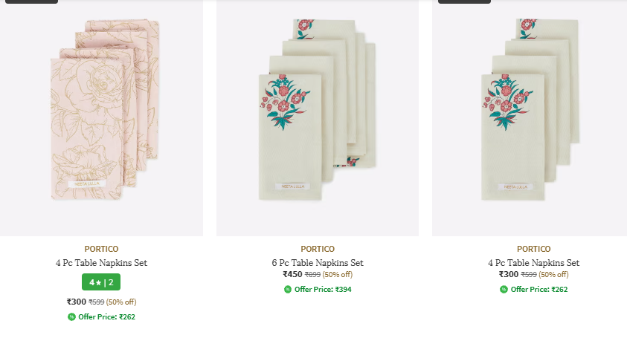The image size is (627, 364).
Task: Click Offer Price: ₹262 on the third product
Action: (x=538, y=290)
